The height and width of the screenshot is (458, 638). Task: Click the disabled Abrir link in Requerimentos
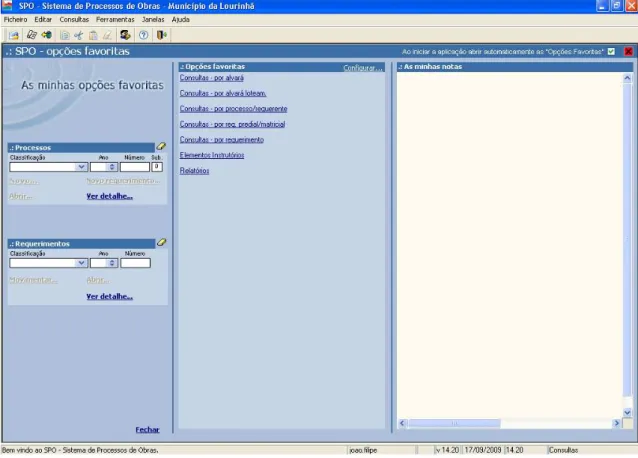tap(98, 280)
